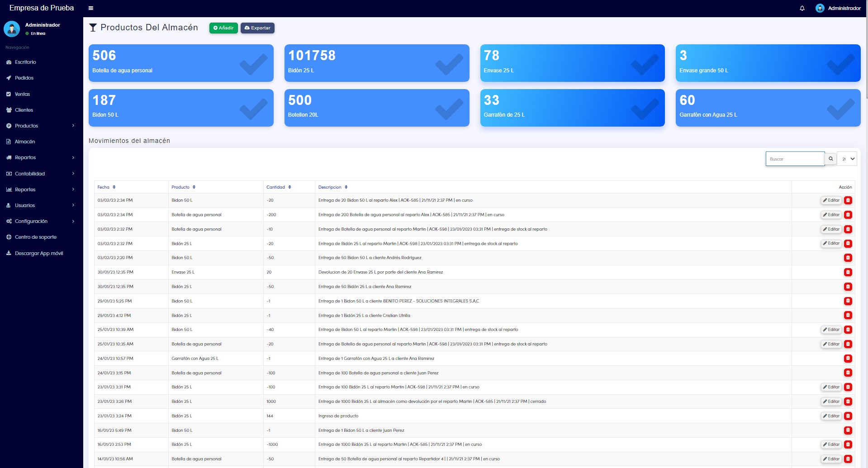Click the search magnifier icon button
Image resolution: width=868 pixels, height=468 pixels.
(830, 159)
